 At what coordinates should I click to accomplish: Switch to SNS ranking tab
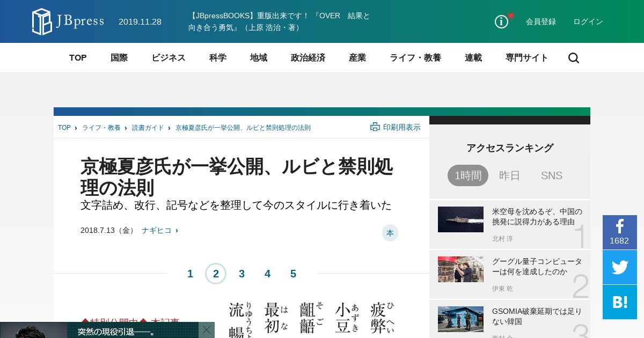click(x=552, y=175)
